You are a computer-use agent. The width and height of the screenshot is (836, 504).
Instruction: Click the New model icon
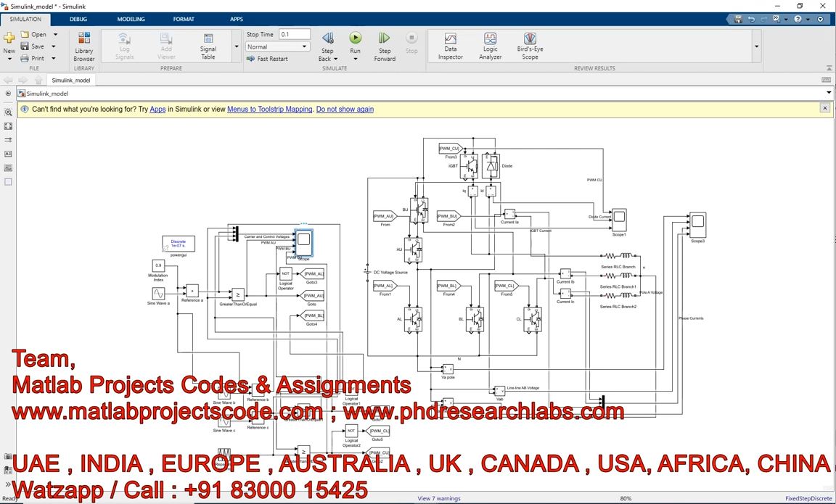(x=9, y=38)
